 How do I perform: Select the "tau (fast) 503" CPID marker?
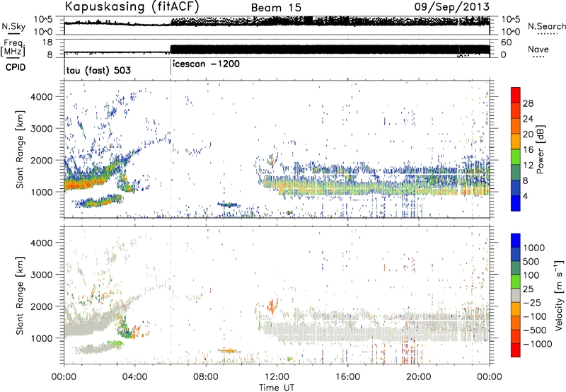tap(98, 70)
